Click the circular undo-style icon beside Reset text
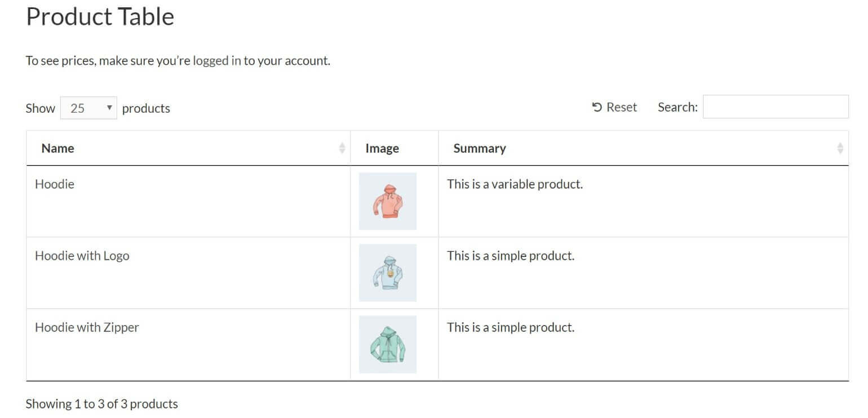The image size is (868, 418). click(597, 106)
